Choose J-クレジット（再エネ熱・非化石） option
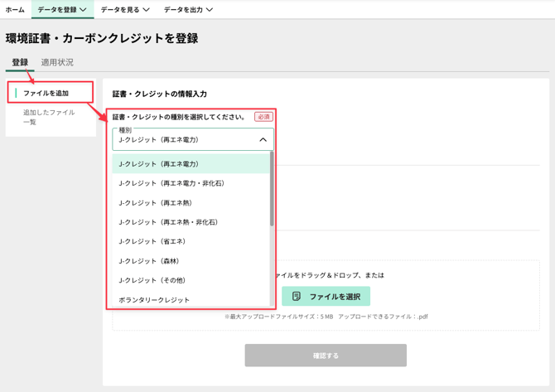The image size is (555, 392). pyautogui.click(x=191, y=222)
